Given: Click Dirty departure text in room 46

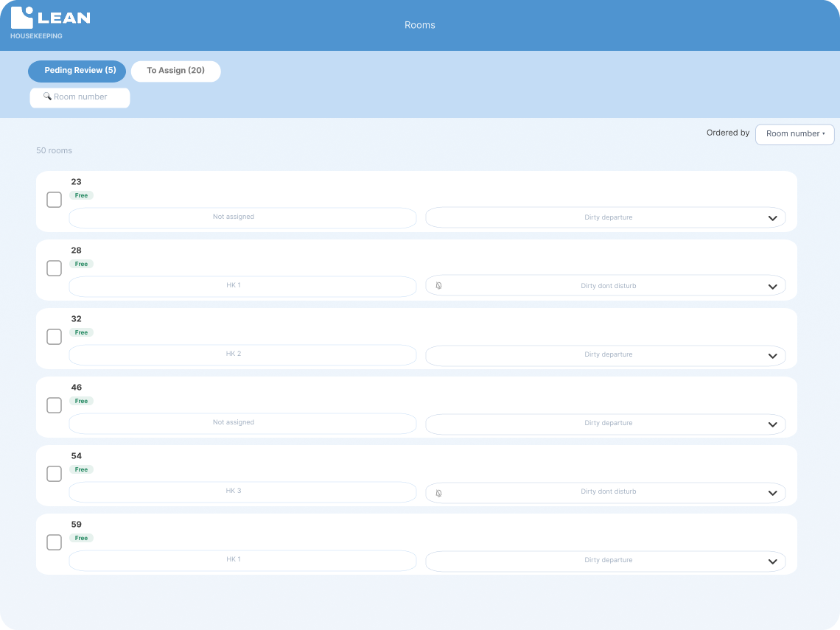Looking at the screenshot, I should [x=608, y=423].
